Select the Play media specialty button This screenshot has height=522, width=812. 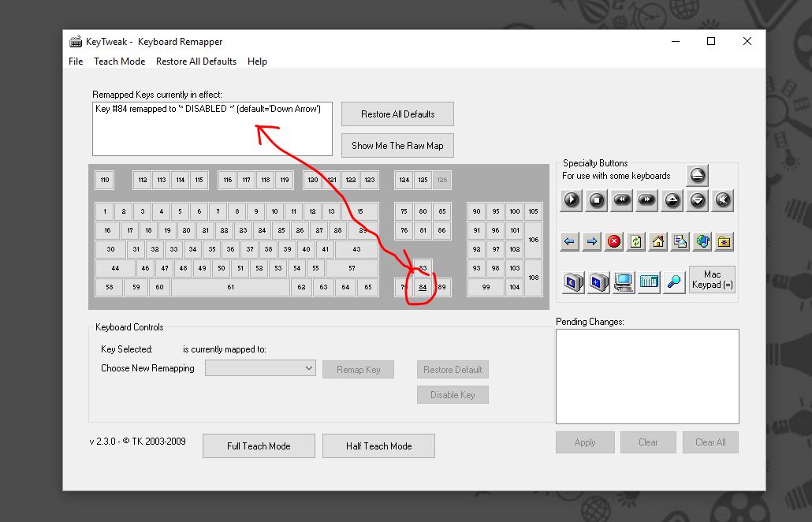[x=571, y=201]
